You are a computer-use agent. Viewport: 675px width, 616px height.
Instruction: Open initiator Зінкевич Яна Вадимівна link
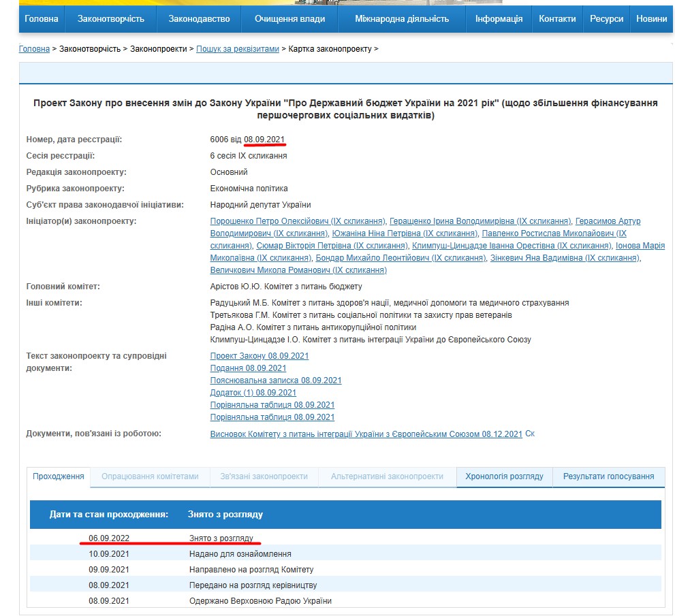pyautogui.click(x=565, y=258)
